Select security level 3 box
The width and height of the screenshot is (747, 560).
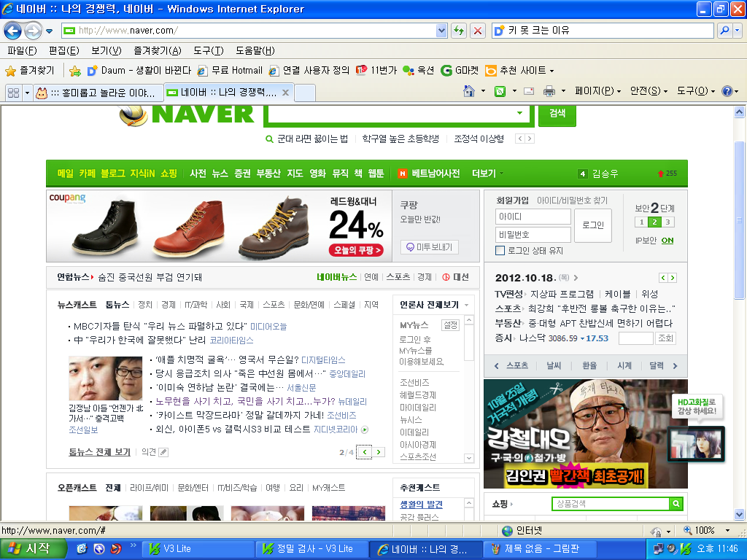(x=668, y=222)
